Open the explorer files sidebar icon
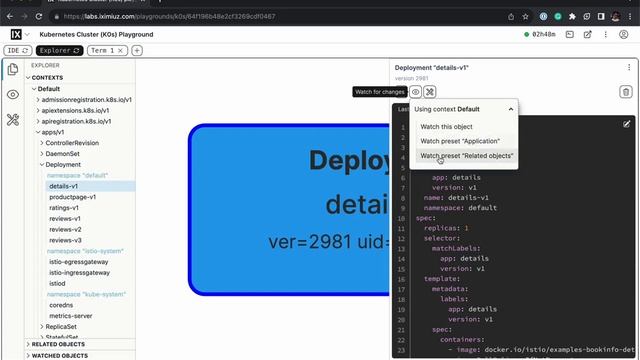 click(13, 69)
